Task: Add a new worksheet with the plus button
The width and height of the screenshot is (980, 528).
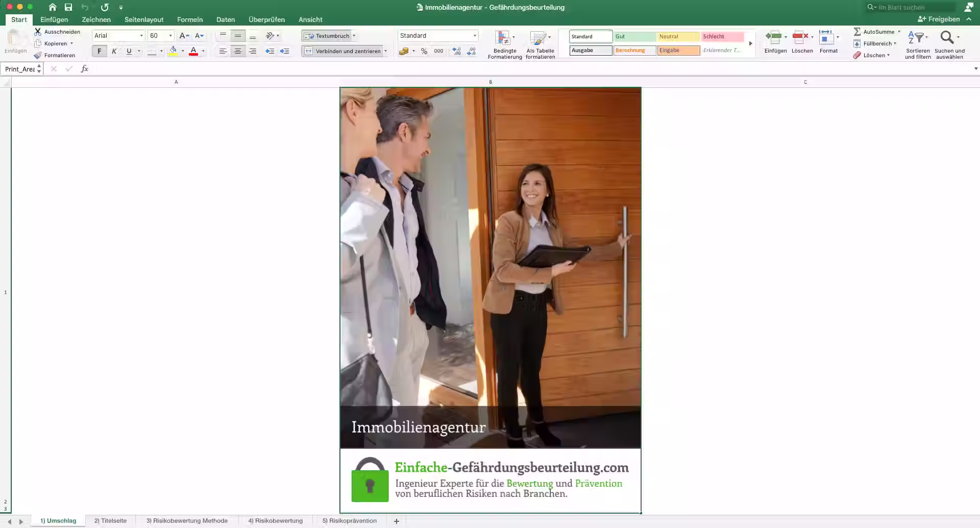Action: tap(397, 520)
